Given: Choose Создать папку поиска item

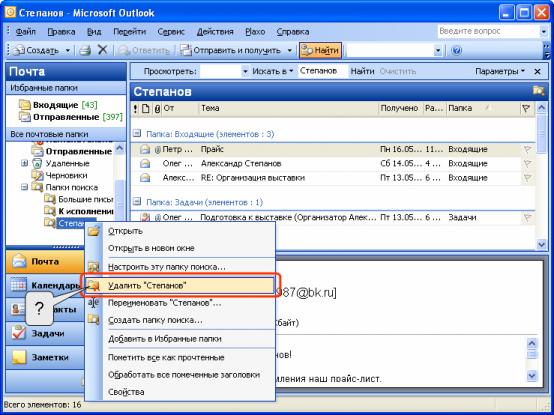Looking at the screenshot, I should 180,320.
